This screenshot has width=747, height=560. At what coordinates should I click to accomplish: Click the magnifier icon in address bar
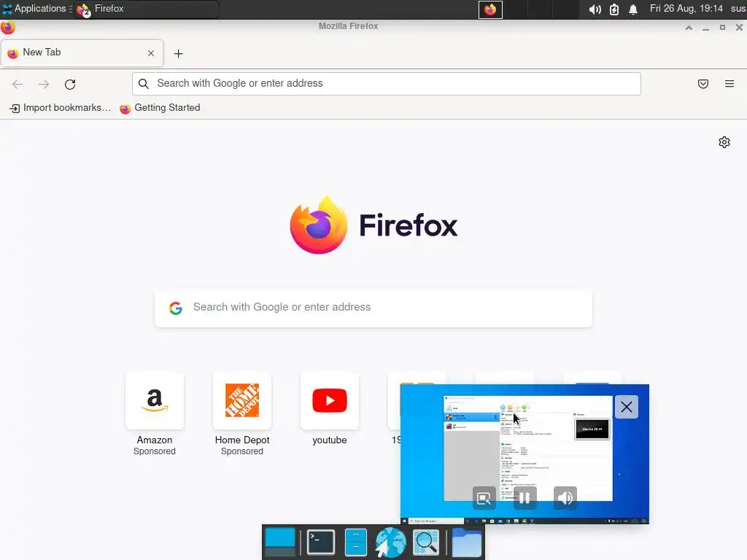click(x=144, y=84)
